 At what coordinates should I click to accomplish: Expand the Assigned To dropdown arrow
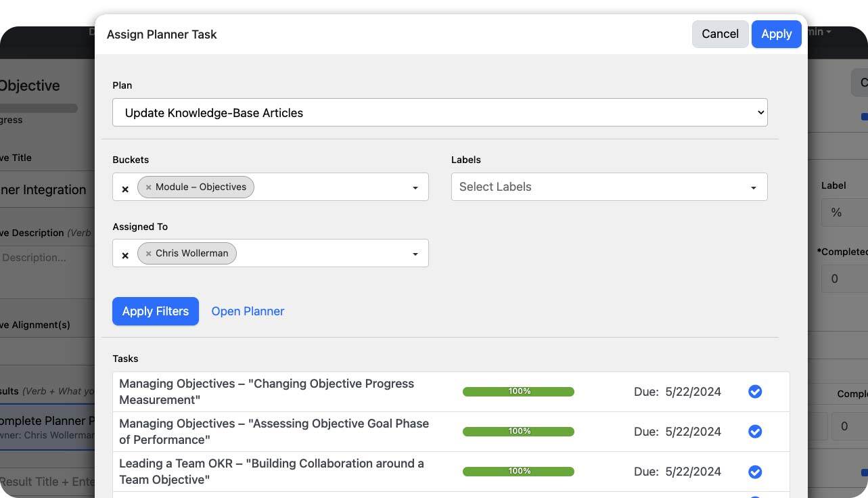[415, 254]
